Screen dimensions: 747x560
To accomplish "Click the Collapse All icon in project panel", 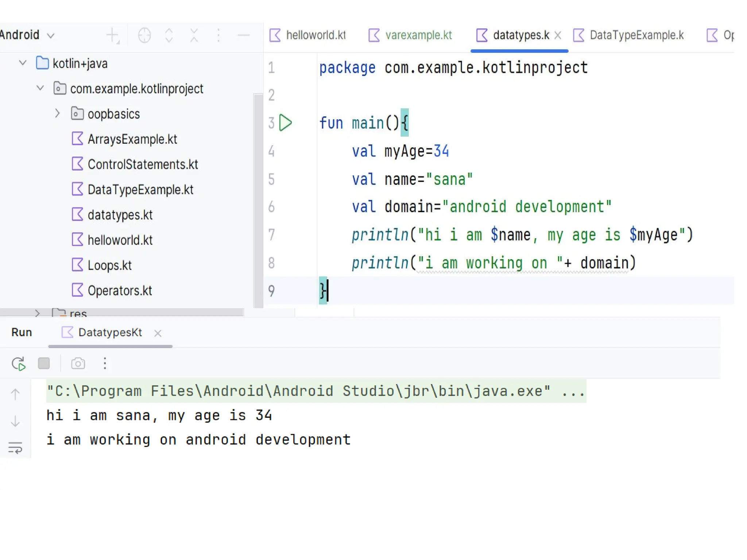I will pyautogui.click(x=194, y=35).
